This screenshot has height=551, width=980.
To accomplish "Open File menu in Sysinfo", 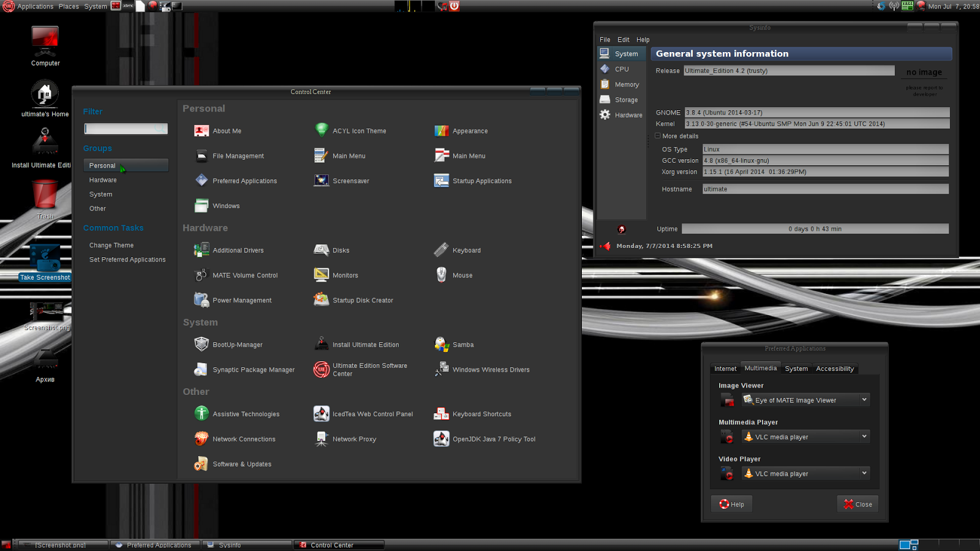I will point(605,40).
